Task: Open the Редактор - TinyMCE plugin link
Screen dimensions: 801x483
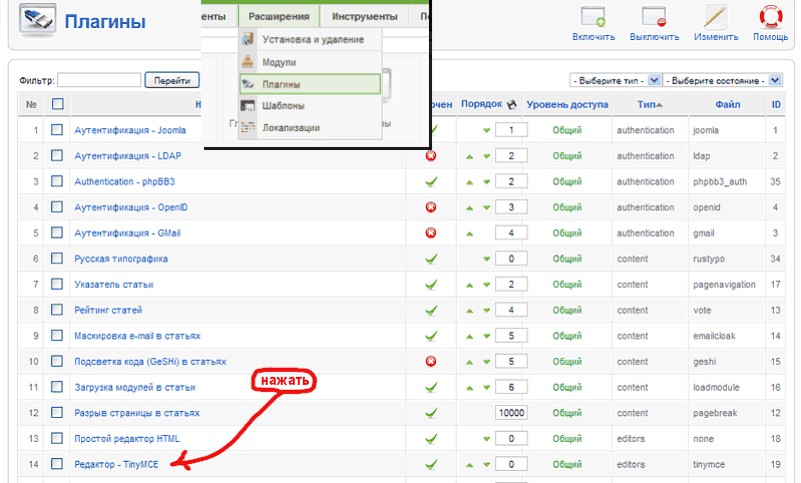Action: pyautogui.click(x=116, y=464)
